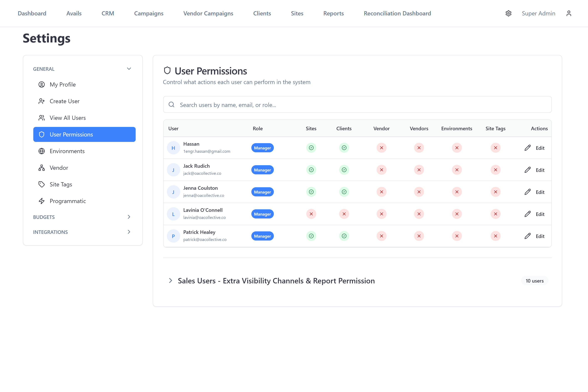The height and width of the screenshot is (392, 588).
Task: Expand Sales Users Extra Visibility section
Action: pos(170,280)
